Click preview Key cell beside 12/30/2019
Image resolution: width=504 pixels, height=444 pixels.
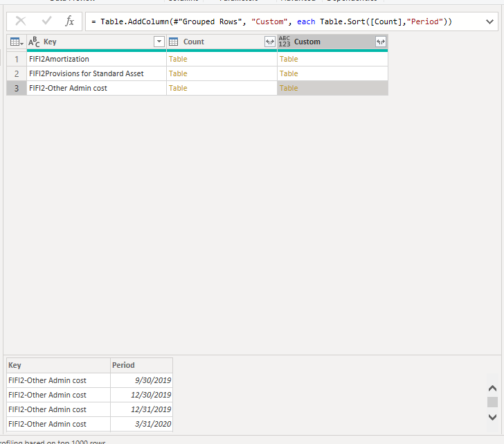[58, 395]
